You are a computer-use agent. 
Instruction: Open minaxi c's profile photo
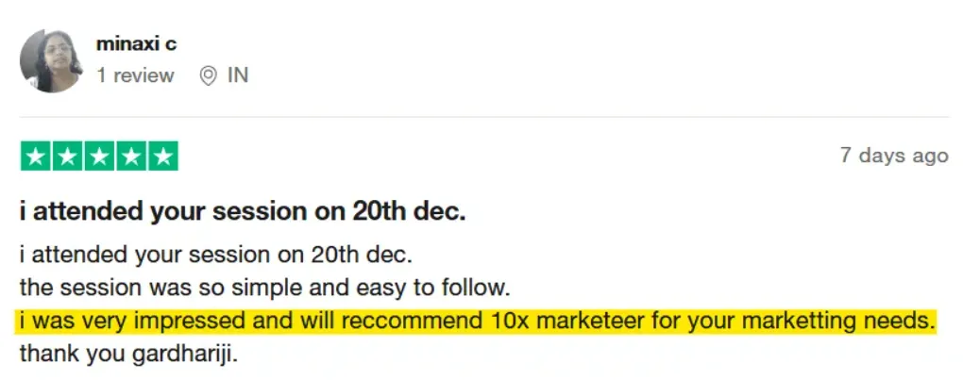point(52,60)
